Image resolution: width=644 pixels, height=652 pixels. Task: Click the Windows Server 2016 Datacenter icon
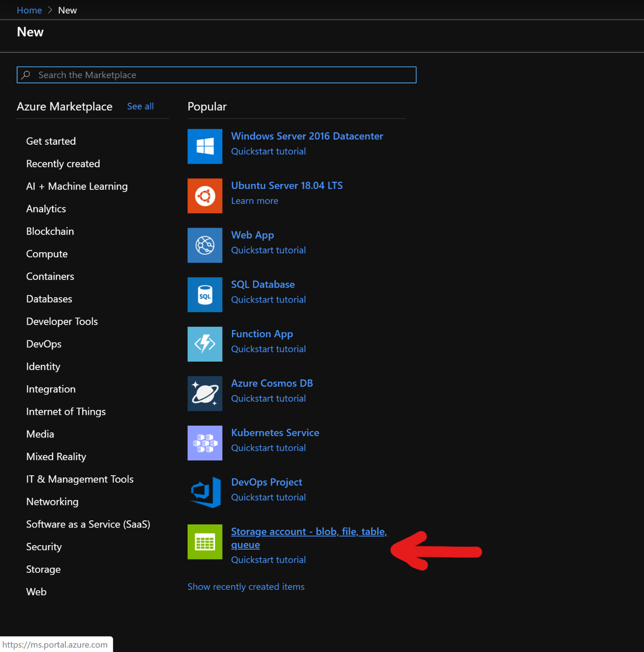click(x=205, y=146)
